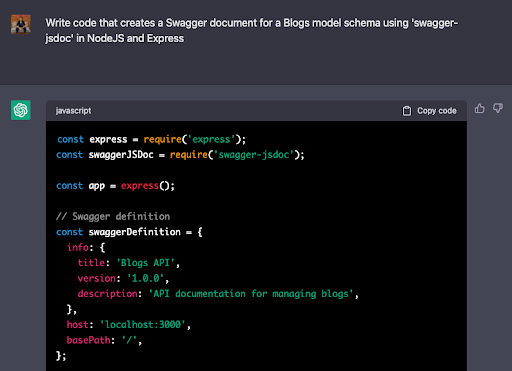Click the 'const app = express();' line
512x371 pixels.
[115, 186]
